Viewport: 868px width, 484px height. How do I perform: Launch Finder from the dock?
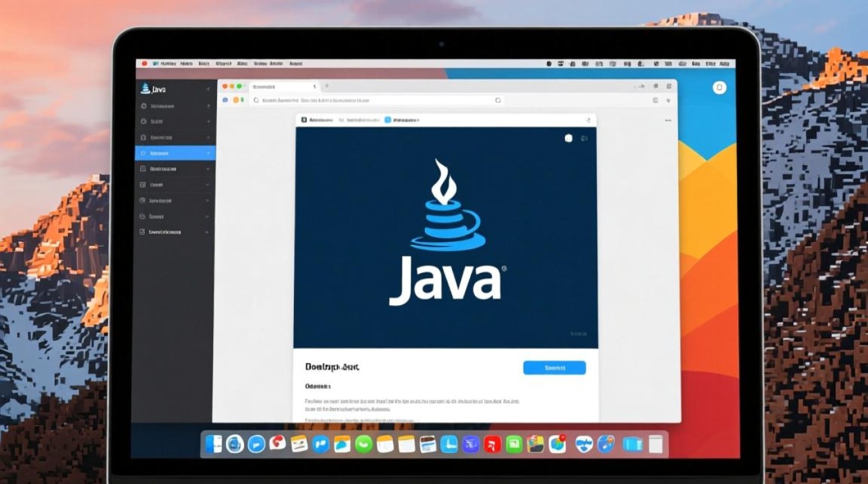click(214, 443)
